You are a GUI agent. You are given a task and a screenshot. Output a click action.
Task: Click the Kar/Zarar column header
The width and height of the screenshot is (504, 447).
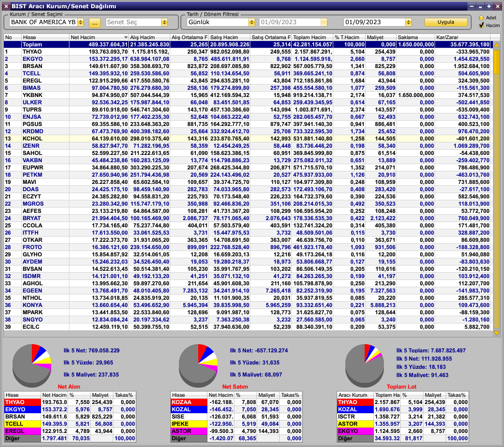pyautogui.click(x=462, y=37)
